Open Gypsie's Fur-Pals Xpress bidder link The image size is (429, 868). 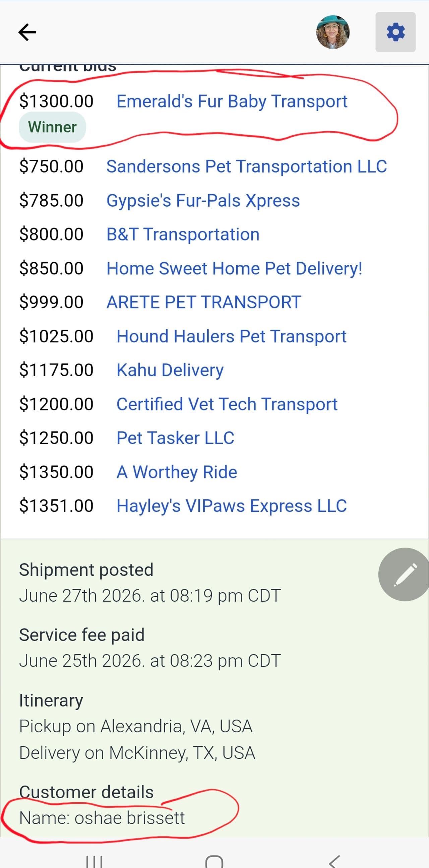[x=203, y=200]
